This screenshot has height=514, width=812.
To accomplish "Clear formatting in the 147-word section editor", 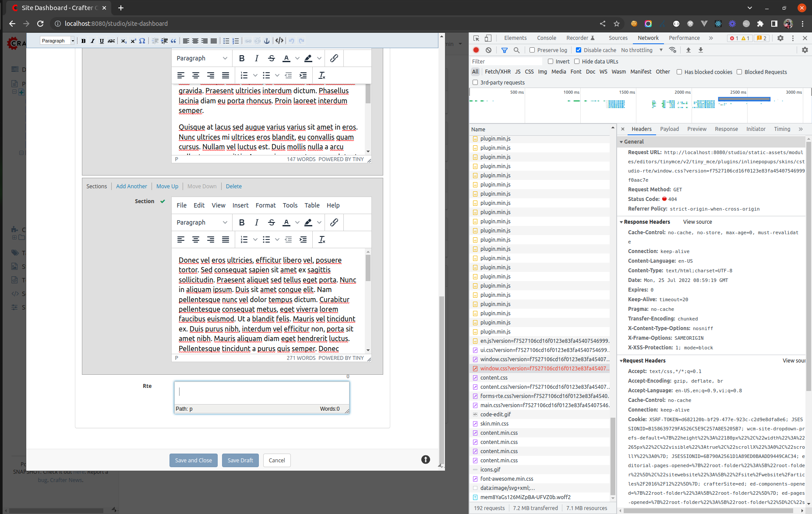I will pyautogui.click(x=322, y=75).
